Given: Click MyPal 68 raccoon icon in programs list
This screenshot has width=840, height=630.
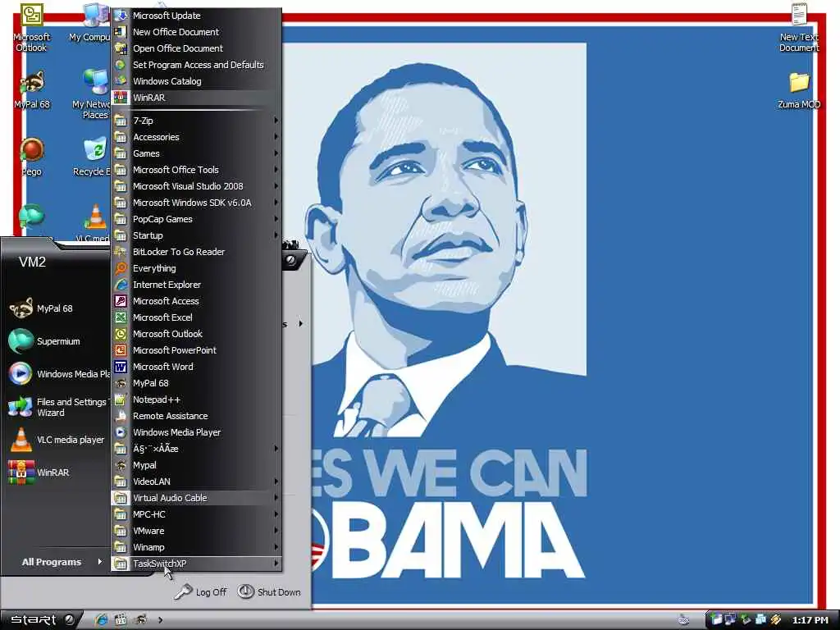Looking at the screenshot, I should pyautogui.click(x=121, y=383).
